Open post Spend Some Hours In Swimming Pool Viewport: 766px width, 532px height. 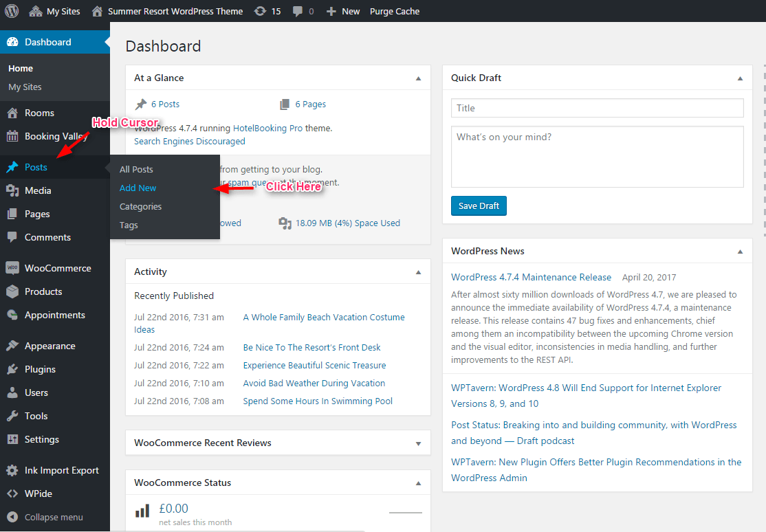pos(318,401)
